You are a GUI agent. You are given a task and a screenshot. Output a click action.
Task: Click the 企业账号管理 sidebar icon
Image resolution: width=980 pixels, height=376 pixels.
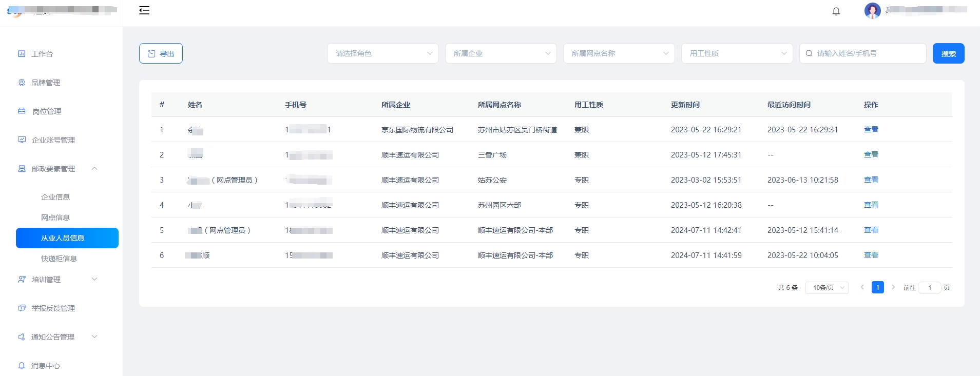[22, 140]
